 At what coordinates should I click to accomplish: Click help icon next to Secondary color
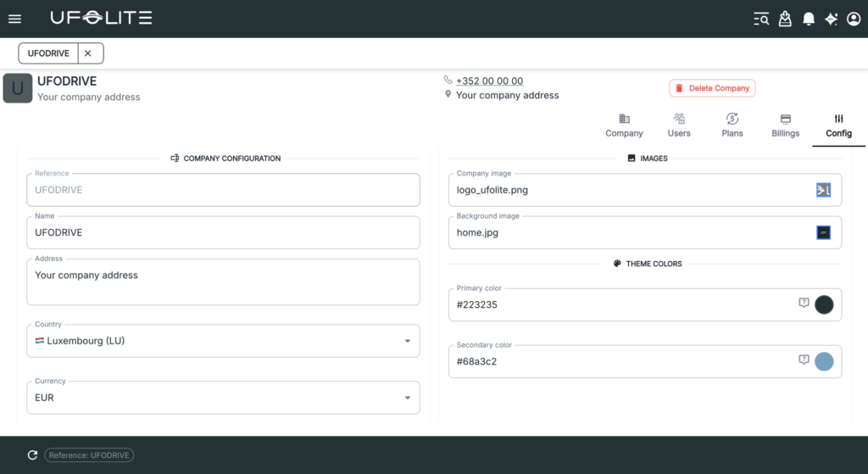click(804, 360)
